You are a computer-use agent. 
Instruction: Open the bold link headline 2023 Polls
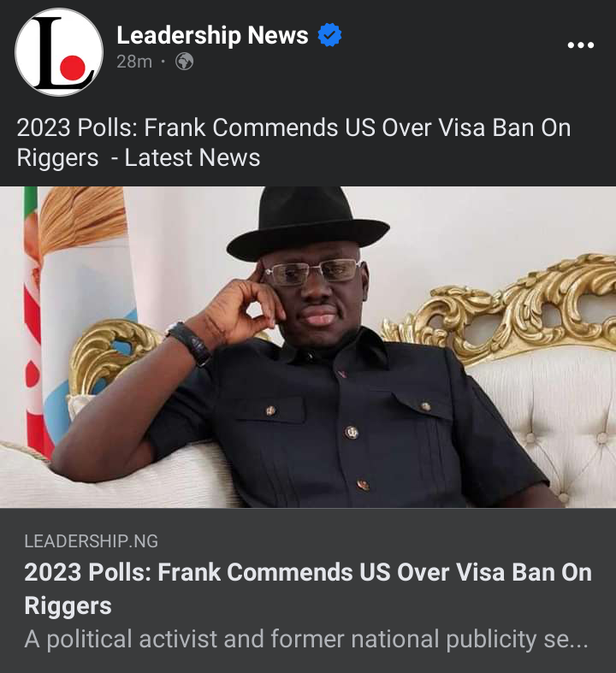(308, 589)
